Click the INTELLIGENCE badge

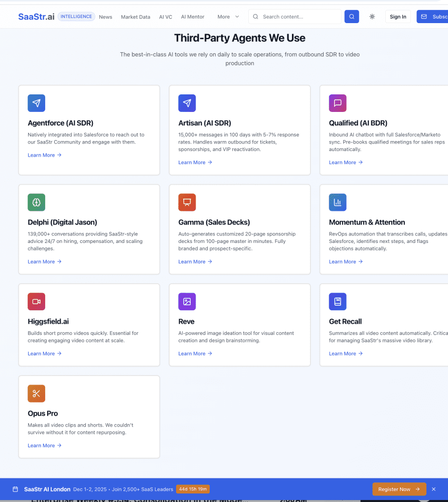[76, 17]
